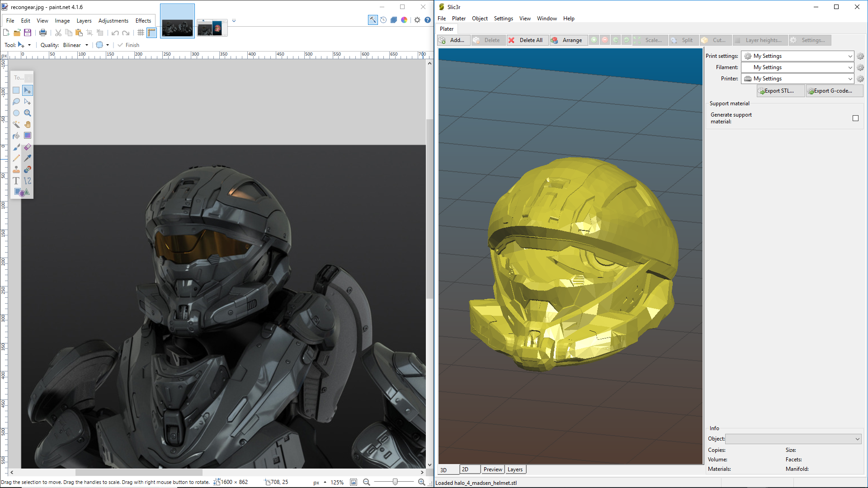The image size is (868, 488).
Task: Select the Move Selection tool
Action: pyautogui.click(x=28, y=102)
